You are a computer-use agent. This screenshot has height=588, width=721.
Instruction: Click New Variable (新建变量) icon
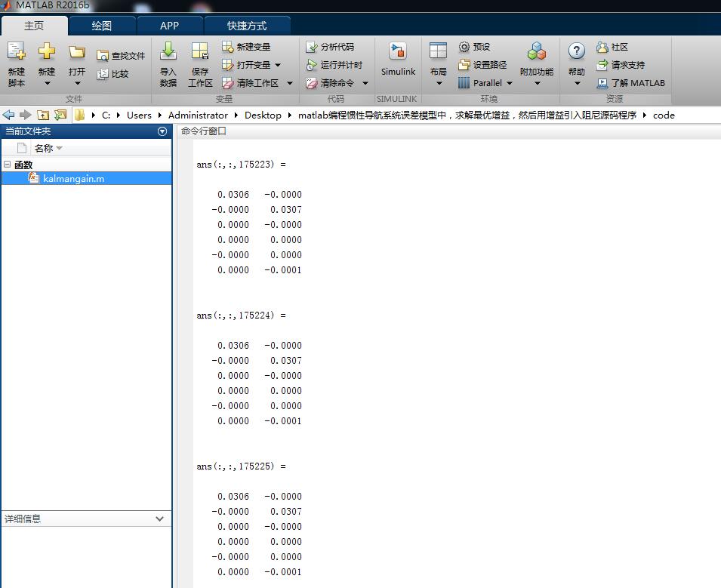click(227, 47)
